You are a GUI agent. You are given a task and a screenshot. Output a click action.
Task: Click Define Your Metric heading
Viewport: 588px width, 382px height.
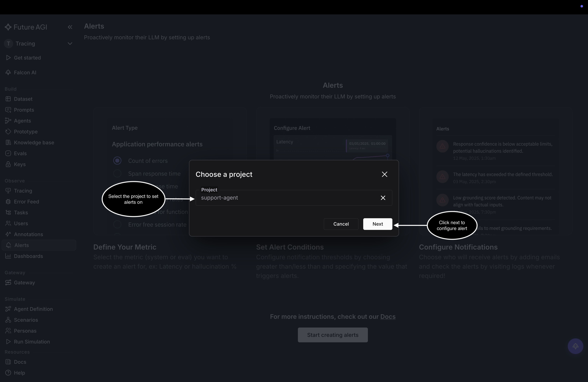125,247
